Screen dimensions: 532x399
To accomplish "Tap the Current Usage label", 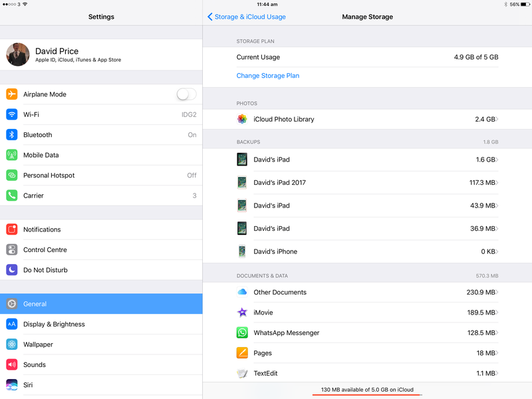I will pyautogui.click(x=258, y=57).
